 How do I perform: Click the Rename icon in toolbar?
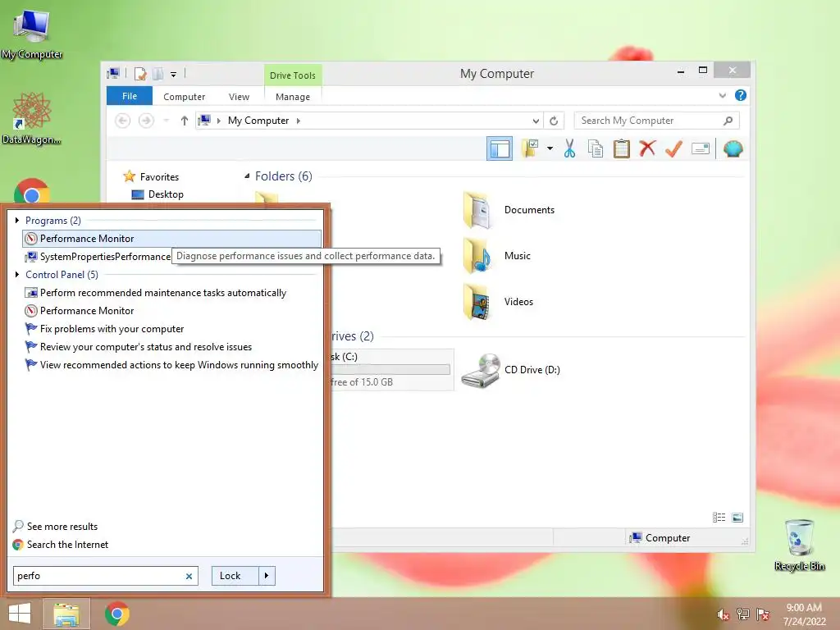pyautogui.click(x=701, y=148)
